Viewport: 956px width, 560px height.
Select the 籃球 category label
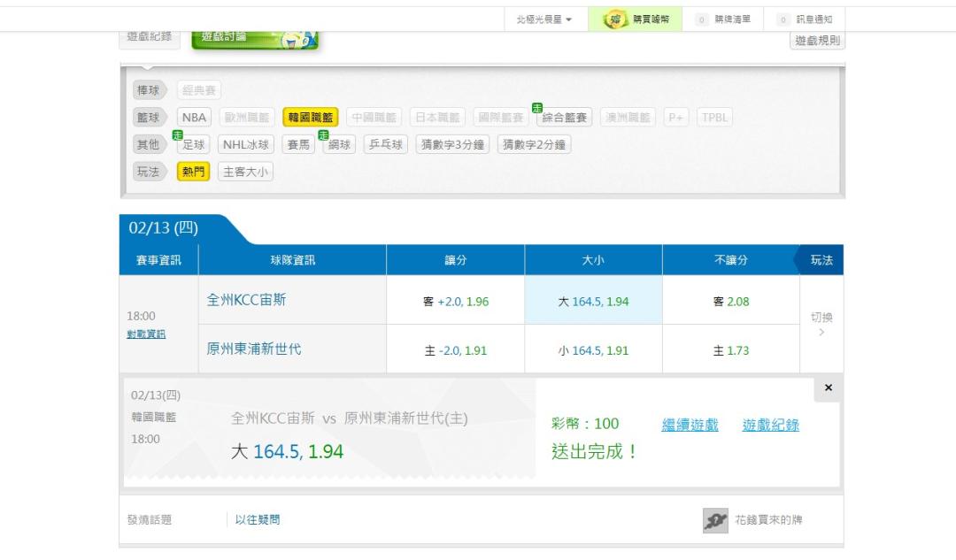(x=148, y=117)
